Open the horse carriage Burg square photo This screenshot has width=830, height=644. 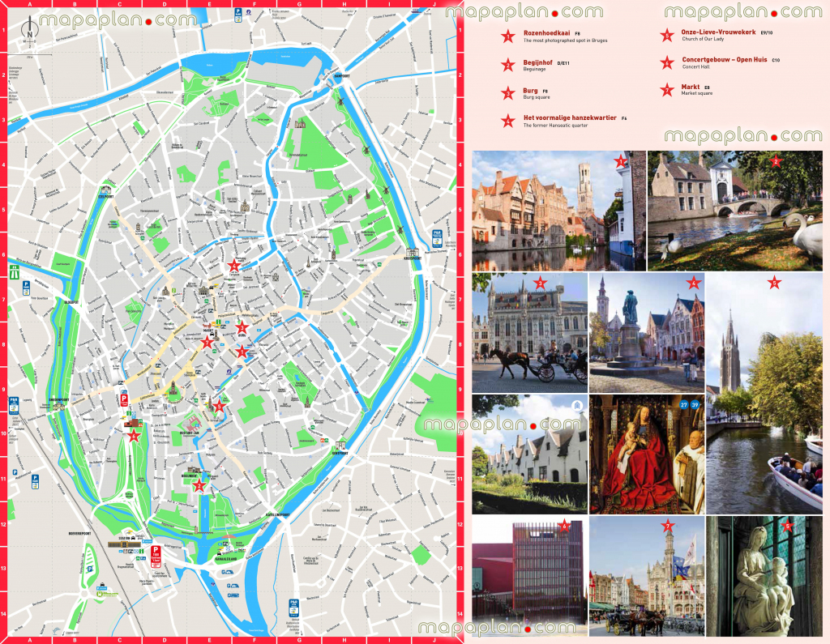pyautogui.click(x=529, y=332)
